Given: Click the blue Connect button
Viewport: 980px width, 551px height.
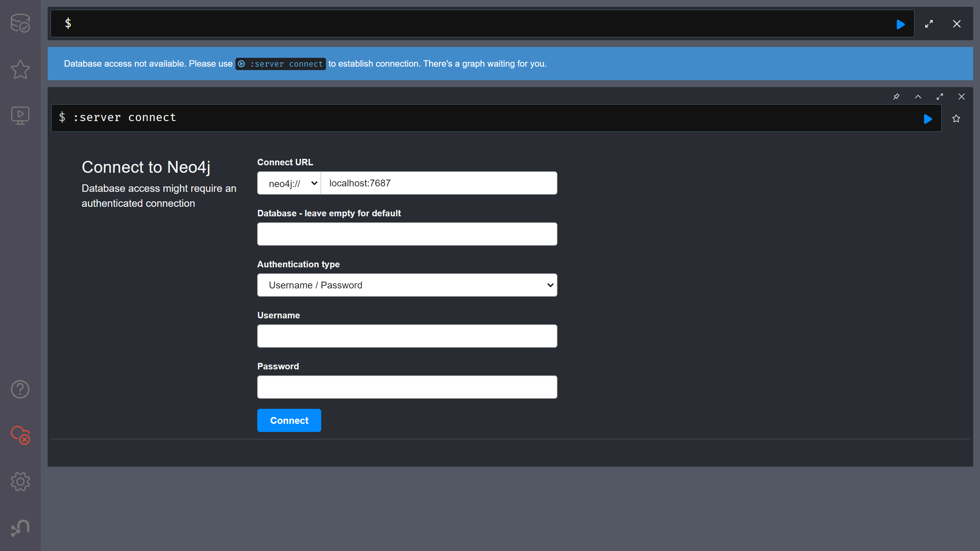Looking at the screenshot, I should [x=289, y=420].
